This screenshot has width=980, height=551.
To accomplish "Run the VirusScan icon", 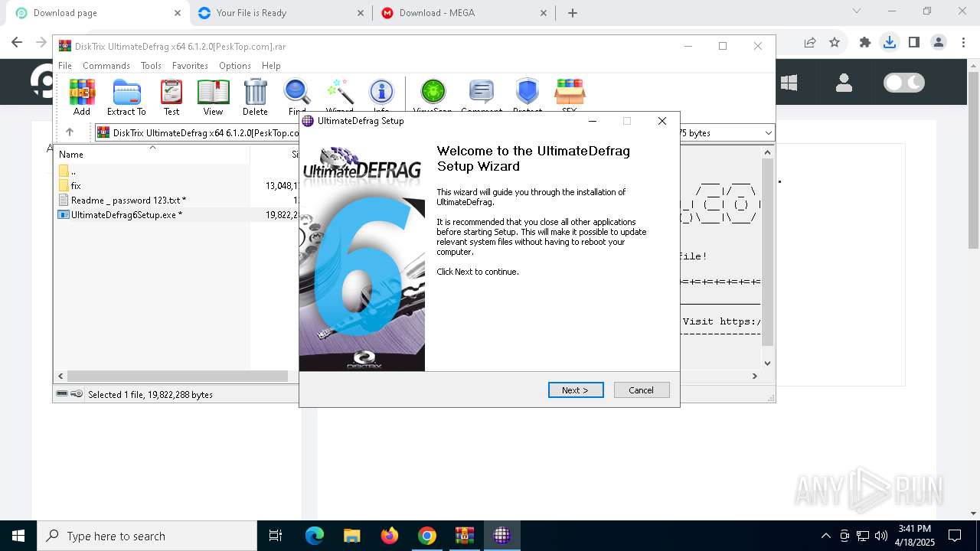I will (x=433, y=96).
